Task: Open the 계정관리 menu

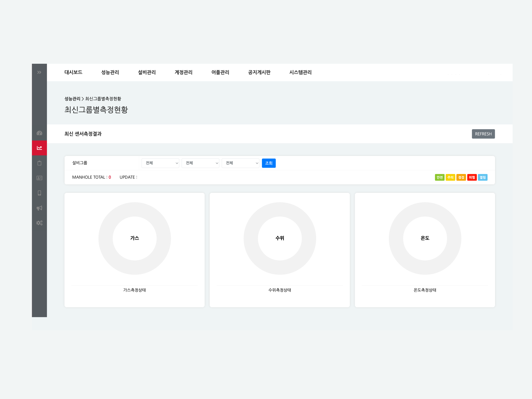Action: pos(184,72)
